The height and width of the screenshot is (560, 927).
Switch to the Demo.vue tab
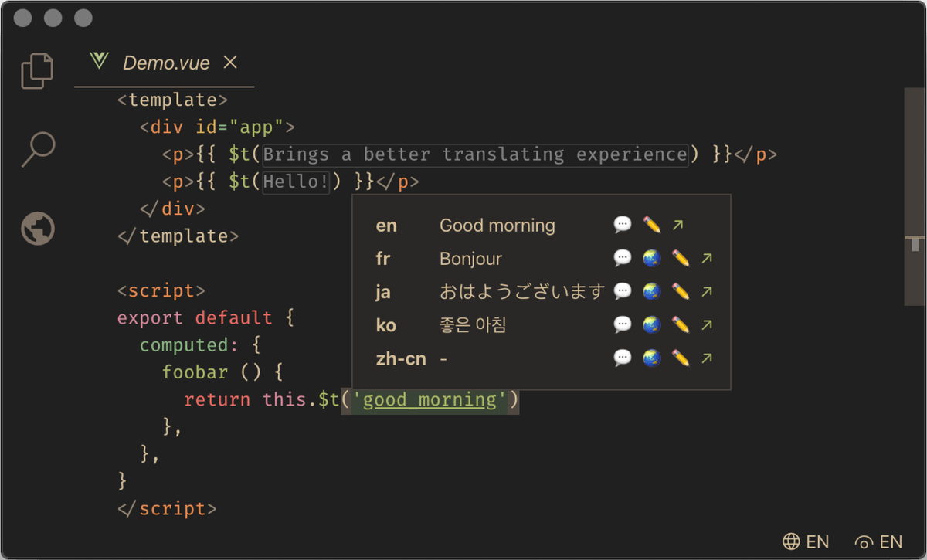point(165,63)
